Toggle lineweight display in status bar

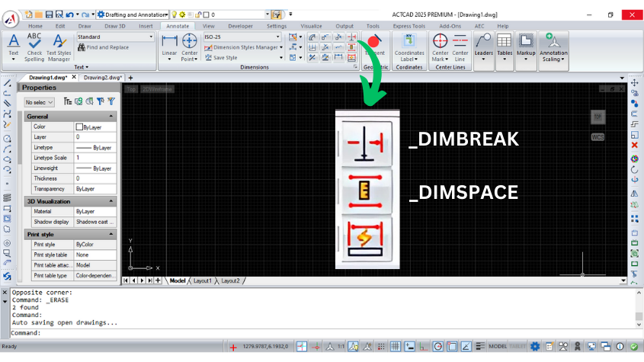point(479,347)
